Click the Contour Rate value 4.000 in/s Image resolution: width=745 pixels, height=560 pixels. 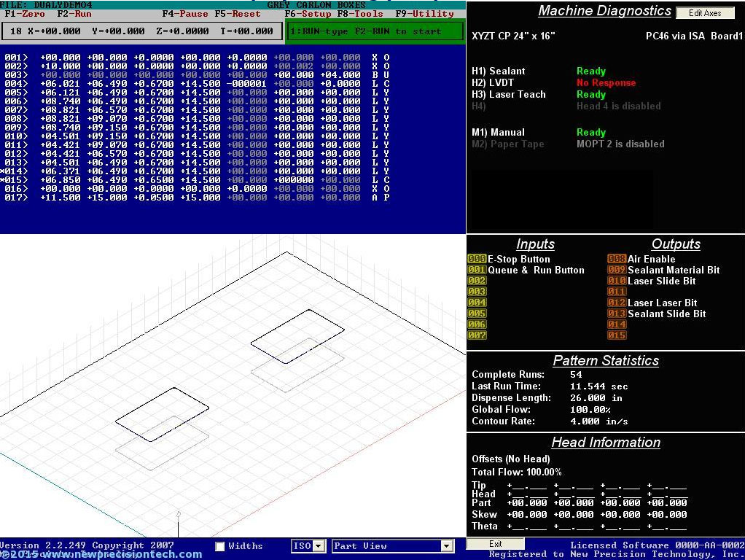pos(598,421)
